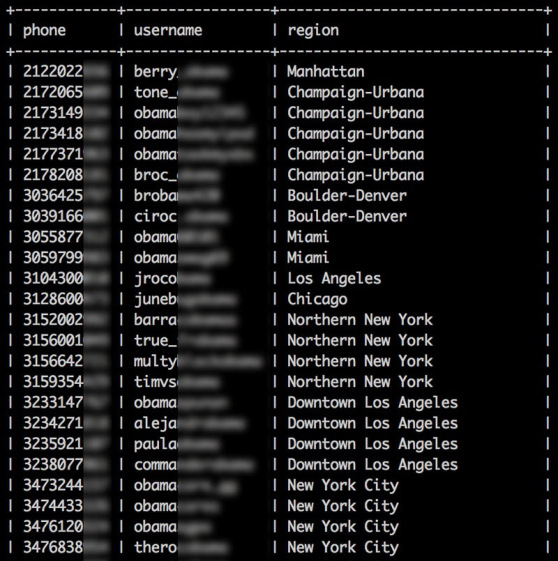
Task: Click the Chicago region cell
Action: point(317,299)
